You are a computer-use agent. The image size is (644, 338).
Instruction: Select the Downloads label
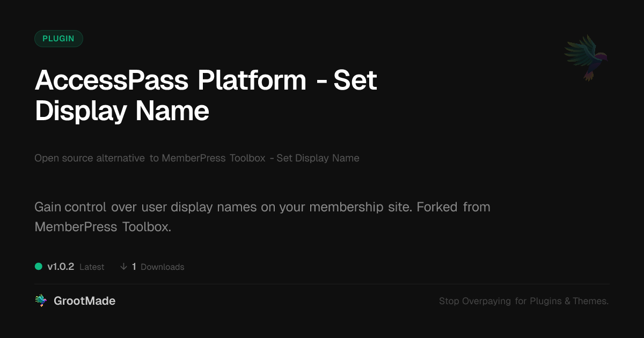(162, 267)
